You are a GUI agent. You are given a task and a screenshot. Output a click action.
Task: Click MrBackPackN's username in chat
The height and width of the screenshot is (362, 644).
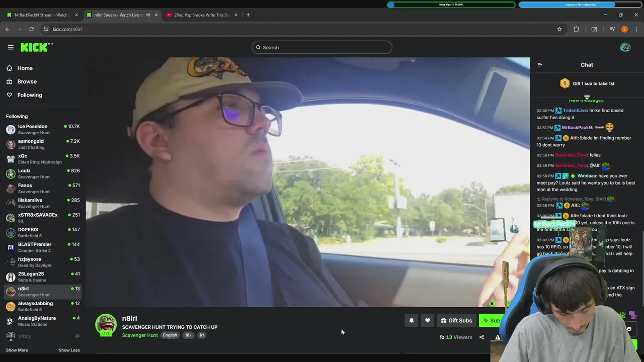coord(577,128)
